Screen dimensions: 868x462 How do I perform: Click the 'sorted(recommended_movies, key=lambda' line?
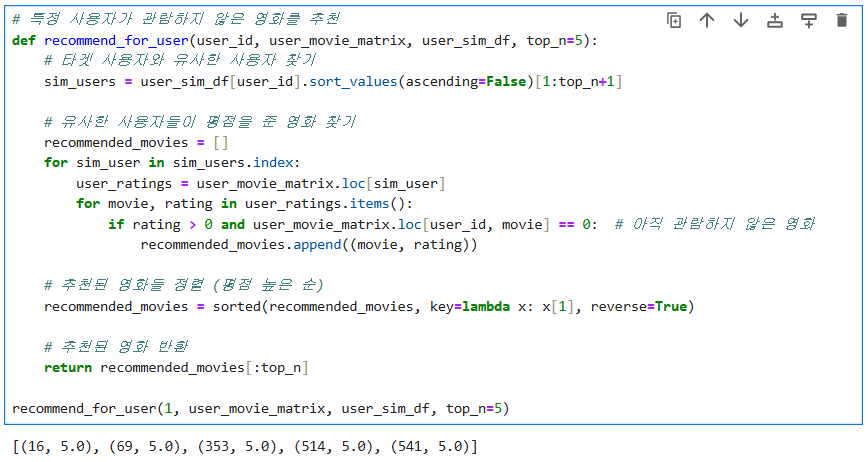[x=369, y=307]
